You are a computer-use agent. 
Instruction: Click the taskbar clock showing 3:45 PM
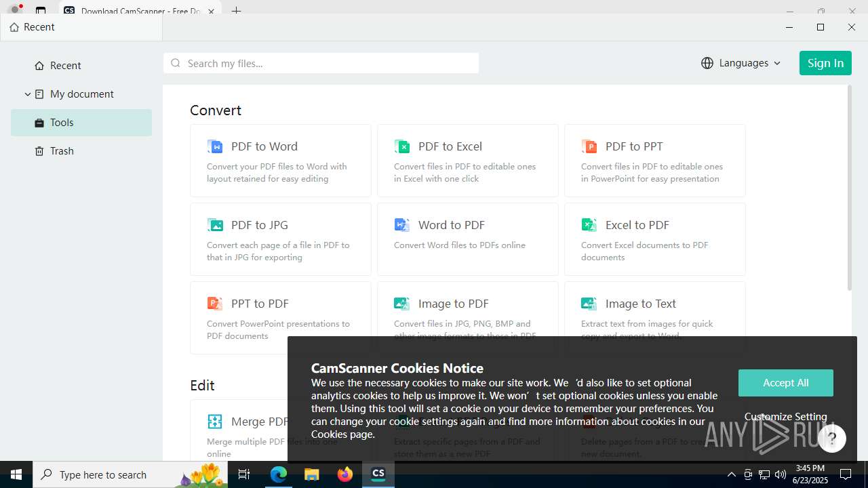point(810,474)
